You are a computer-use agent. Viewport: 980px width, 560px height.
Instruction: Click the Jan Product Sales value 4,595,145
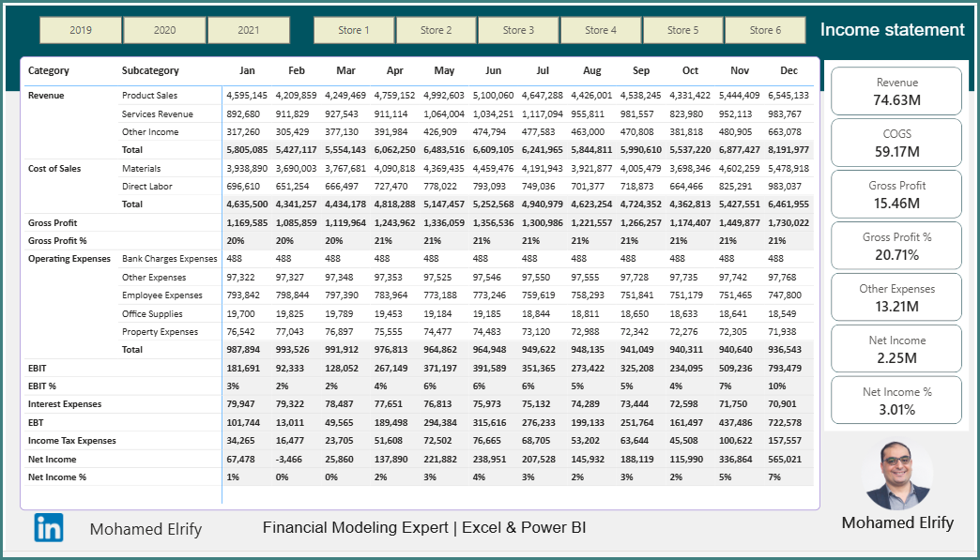click(247, 96)
